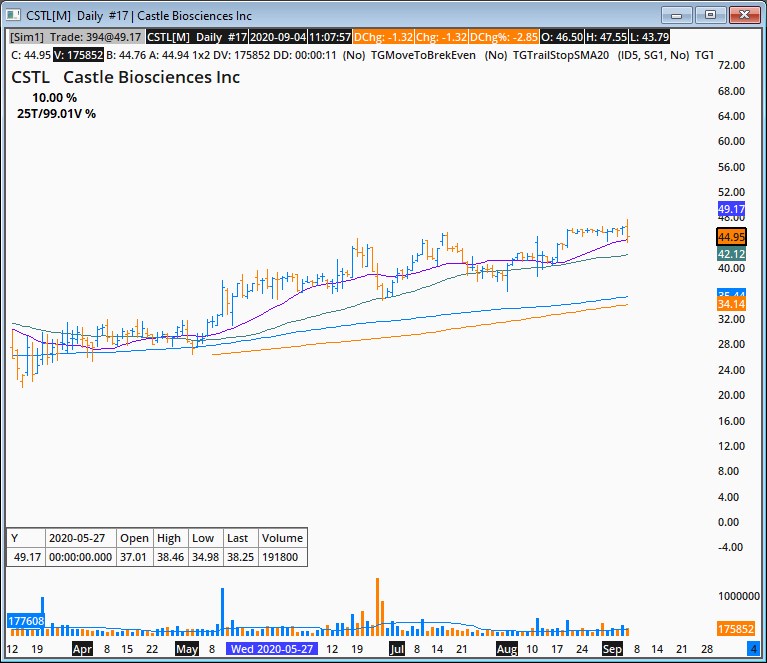Click the DChg%: -2.85 header field
The height and width of the screenshot is (663, 767).
click(504, 37)
